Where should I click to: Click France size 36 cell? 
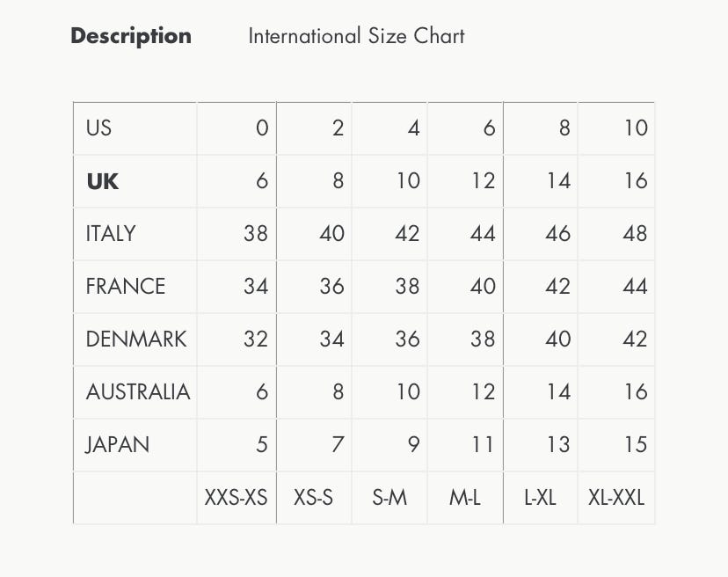click(x=331, y=287)
